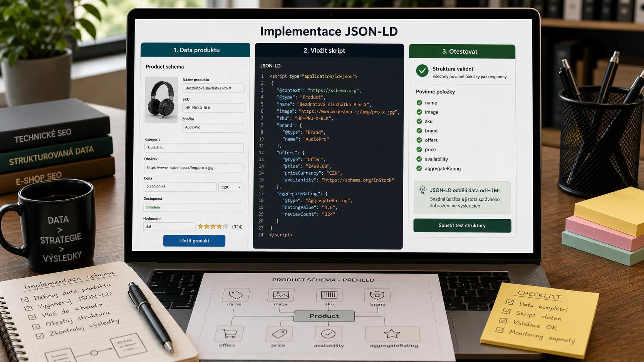Click the headphones product image thumbnail

click(161, 100)
